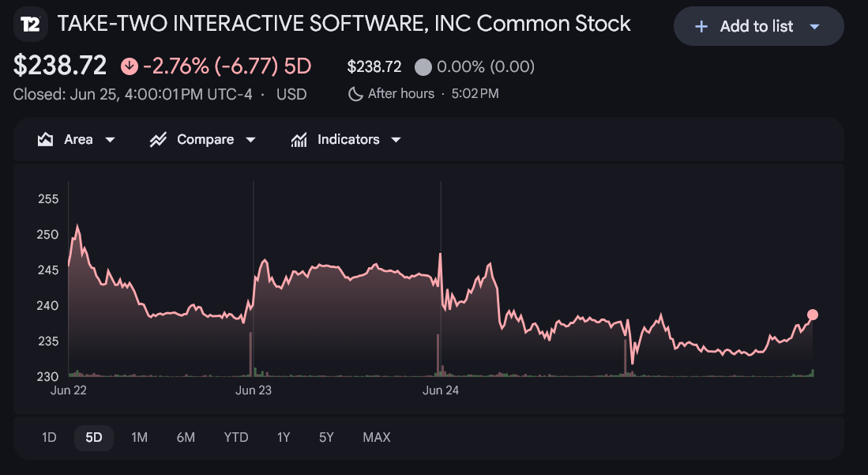Image resolution: width=868 pixels, height=475 pixels.
Task: Click the Jun 23 date axis label
Action: [254, 390]
